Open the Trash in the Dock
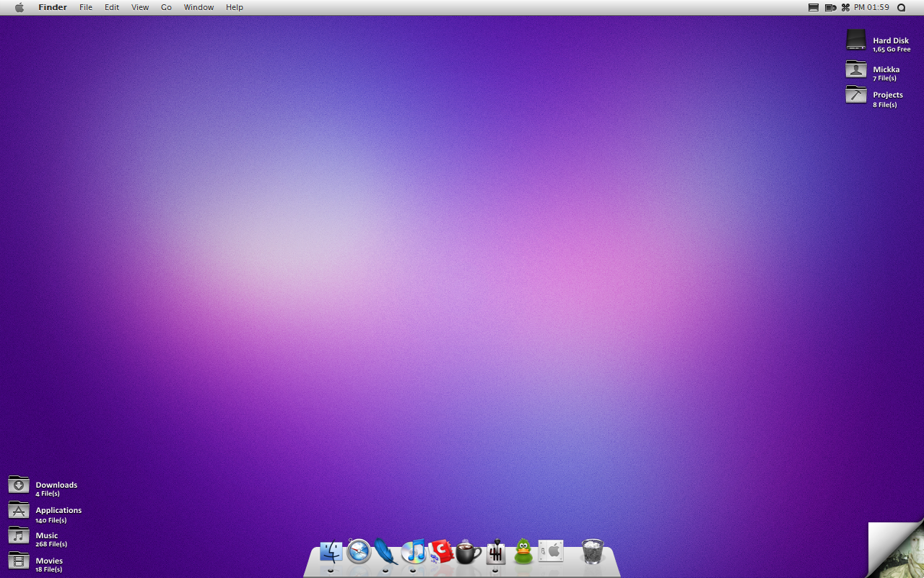The width and height of the screenshot is (924, 578). point(593,551)
